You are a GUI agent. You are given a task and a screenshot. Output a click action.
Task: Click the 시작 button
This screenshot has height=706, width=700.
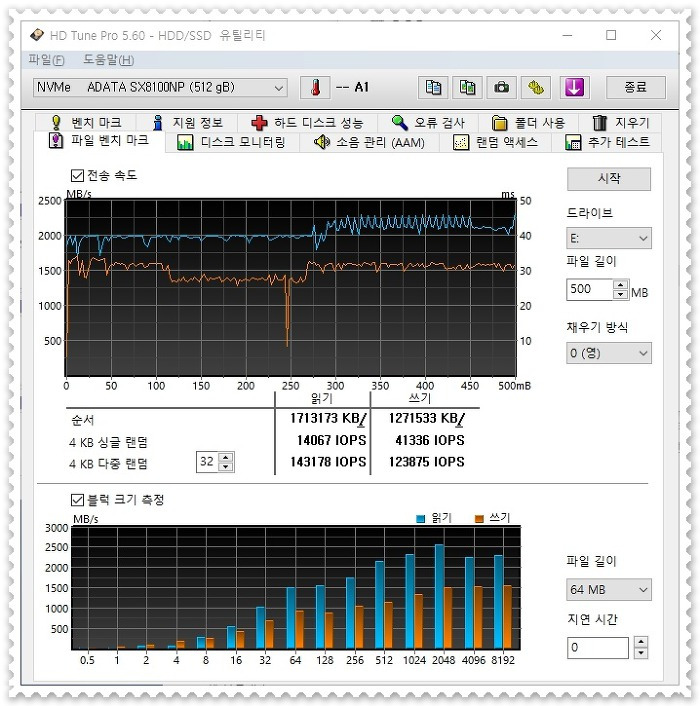coord(609,179)
